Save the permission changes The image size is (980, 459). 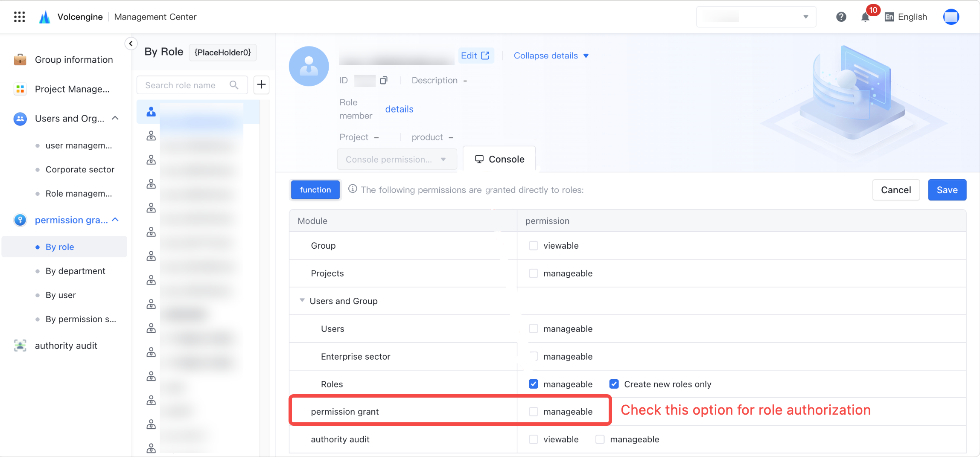tap(947, 190)
